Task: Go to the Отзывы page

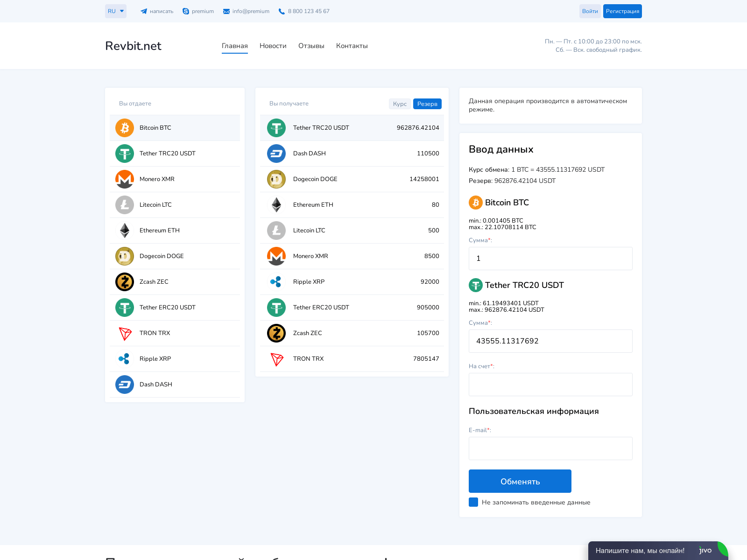Action: pos(311,46)
